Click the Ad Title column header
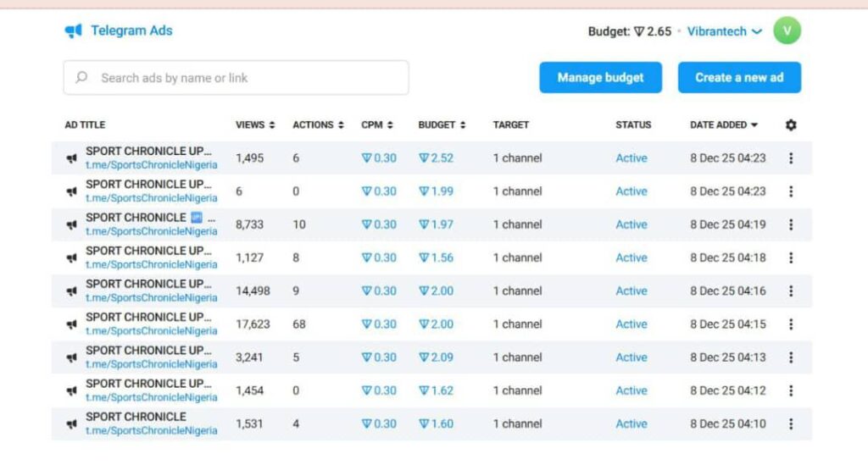The image size is (868, 465). click(x=85, y=125)
